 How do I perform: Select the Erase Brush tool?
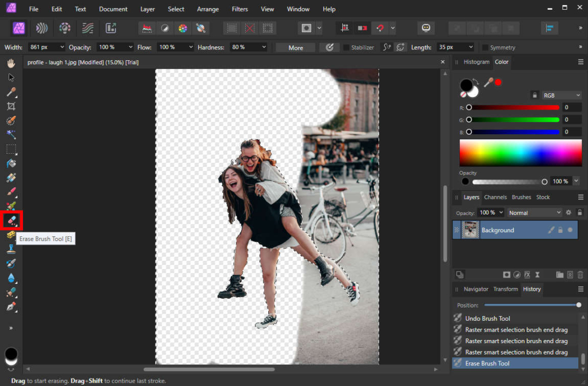coord(11,221)
